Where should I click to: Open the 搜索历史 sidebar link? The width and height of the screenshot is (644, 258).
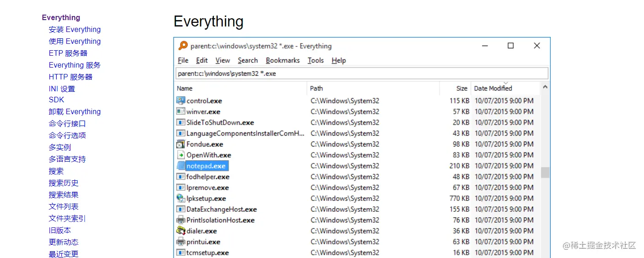tap(64, 183)
